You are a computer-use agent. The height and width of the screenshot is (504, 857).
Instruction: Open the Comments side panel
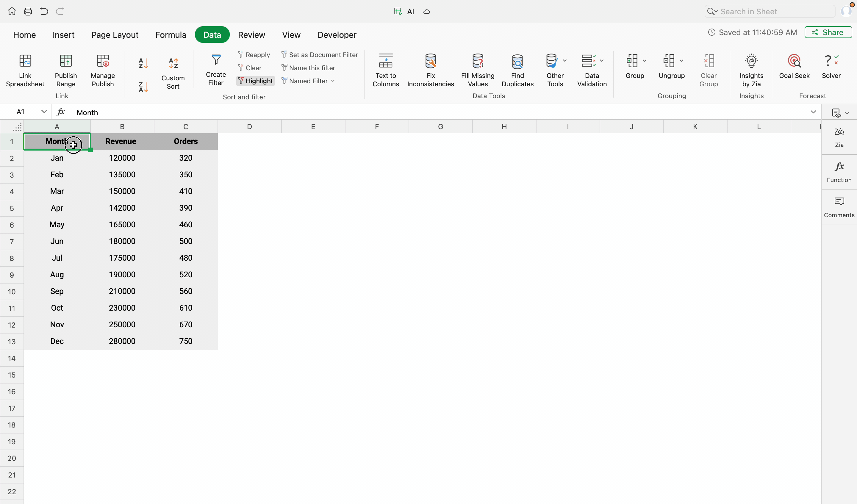(x=839, y=207)
